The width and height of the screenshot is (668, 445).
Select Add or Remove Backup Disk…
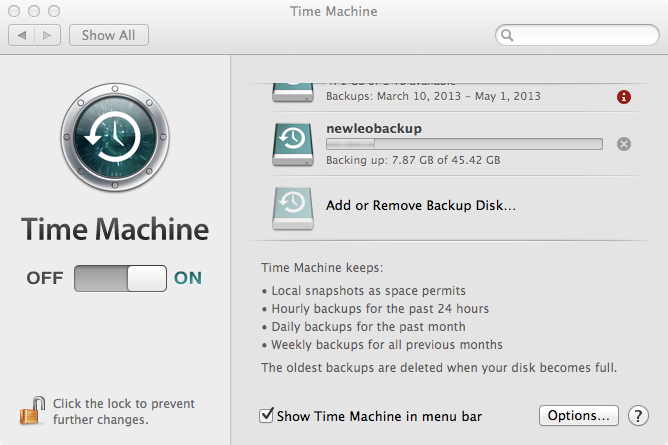coord(420,206)
